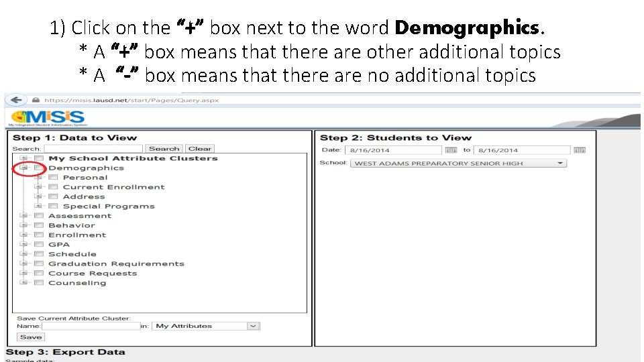The image size is (644, 362).
Task: Expand the Schedule tree node
Action: pyautogui.click(x=24, y=253)
